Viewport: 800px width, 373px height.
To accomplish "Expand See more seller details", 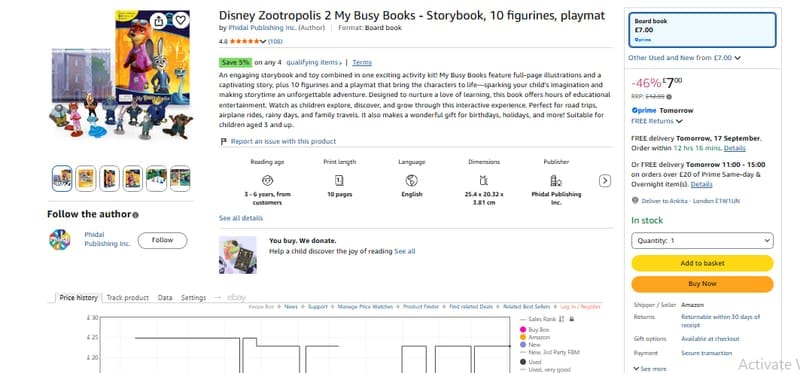I will (649, 368).
